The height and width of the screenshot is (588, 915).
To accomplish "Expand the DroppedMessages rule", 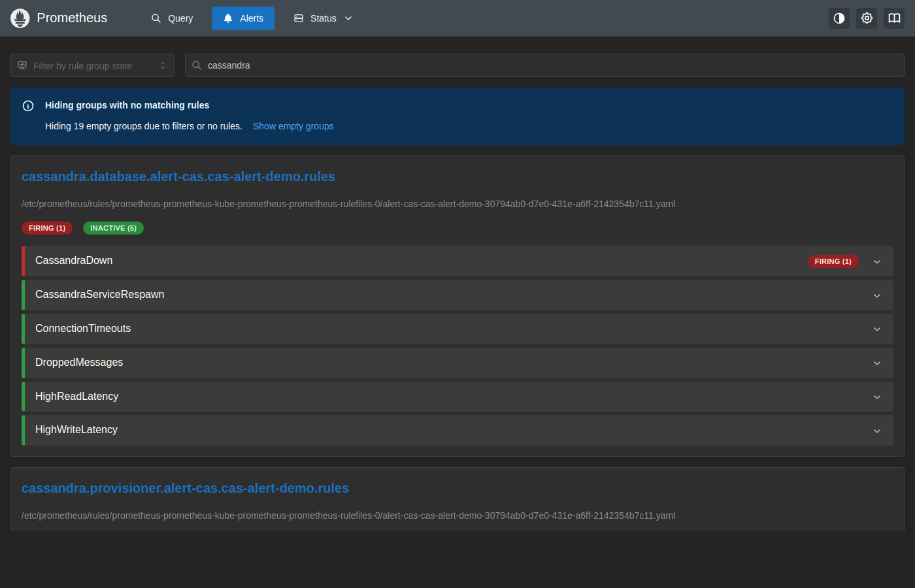I will coord(457,363).
